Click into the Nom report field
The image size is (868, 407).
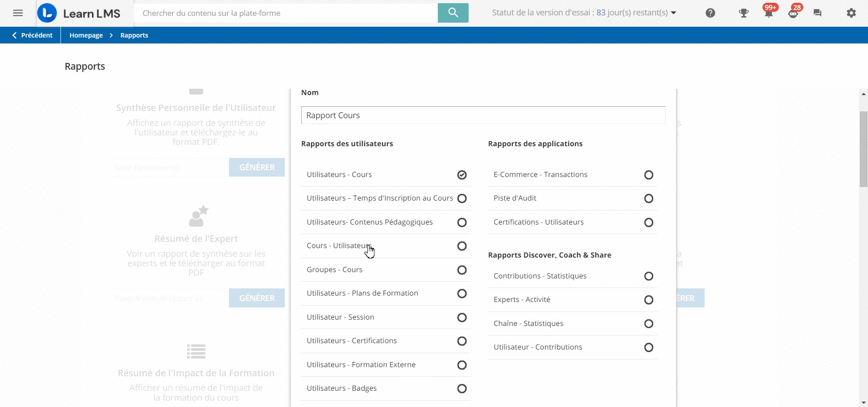[x=483, y=115]
